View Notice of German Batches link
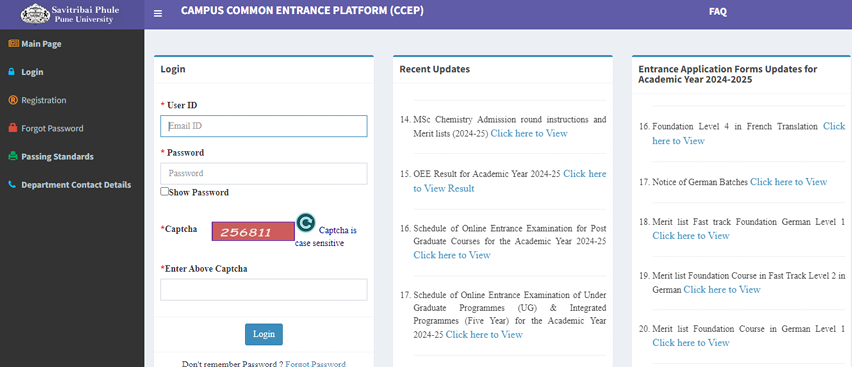852x367 pixels. pyautogui.click(x=788, y=182)
